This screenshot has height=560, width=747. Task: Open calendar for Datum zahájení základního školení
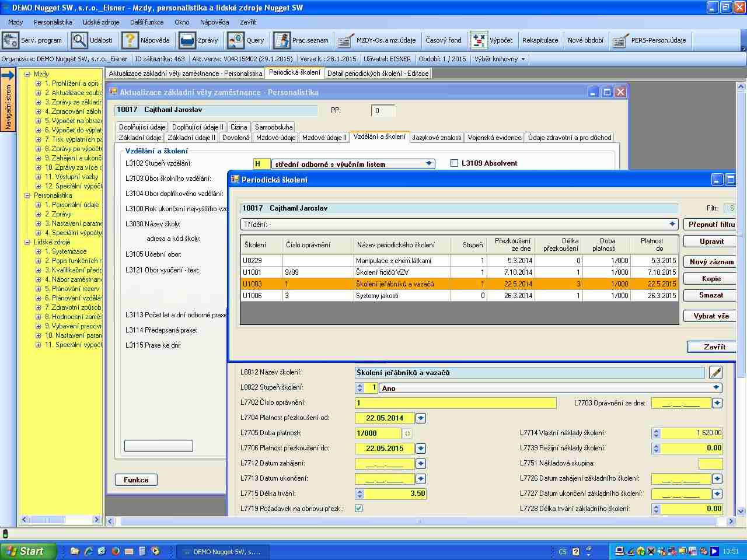click(x=717, y=478)
